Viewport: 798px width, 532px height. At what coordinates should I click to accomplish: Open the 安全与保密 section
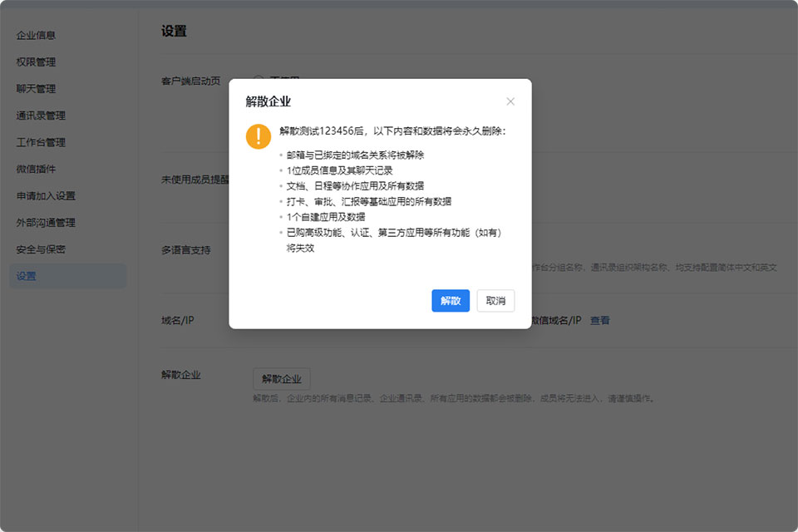click(41, 249)
